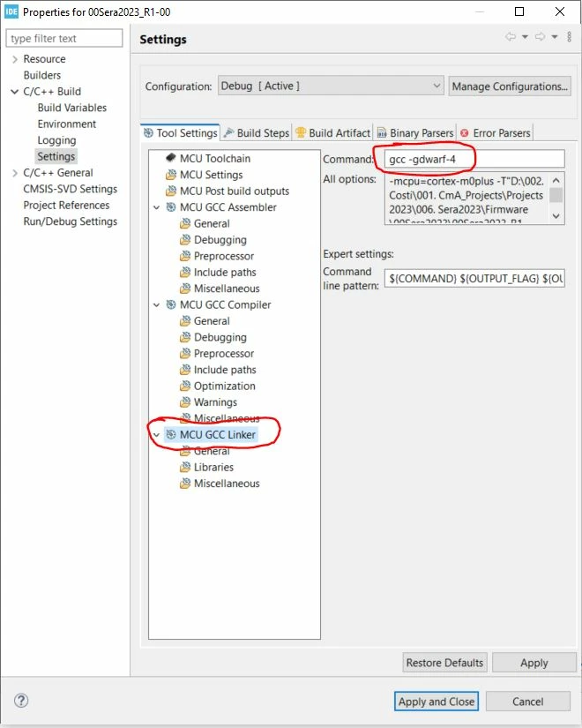Viewport: 582px width, 728px height.
Task: Select CMSIS-SVD Settings item
Action: click(70, 189)
